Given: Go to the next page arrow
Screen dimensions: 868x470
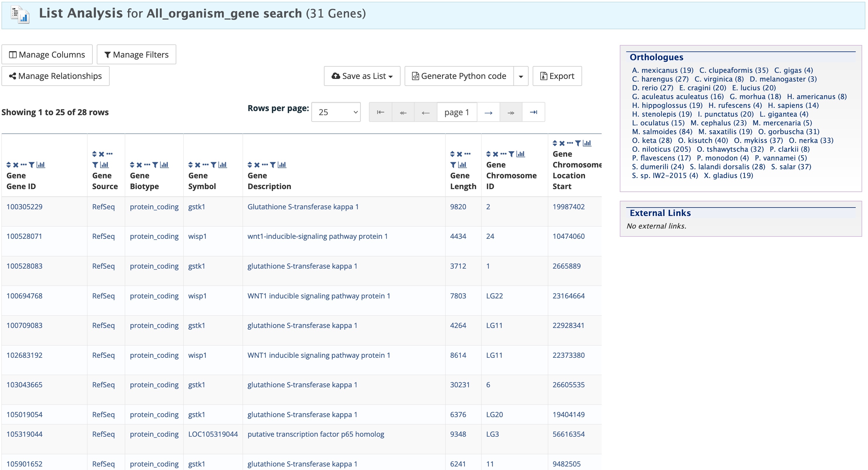Looking at the screenshot, I should tap(489, 112).
